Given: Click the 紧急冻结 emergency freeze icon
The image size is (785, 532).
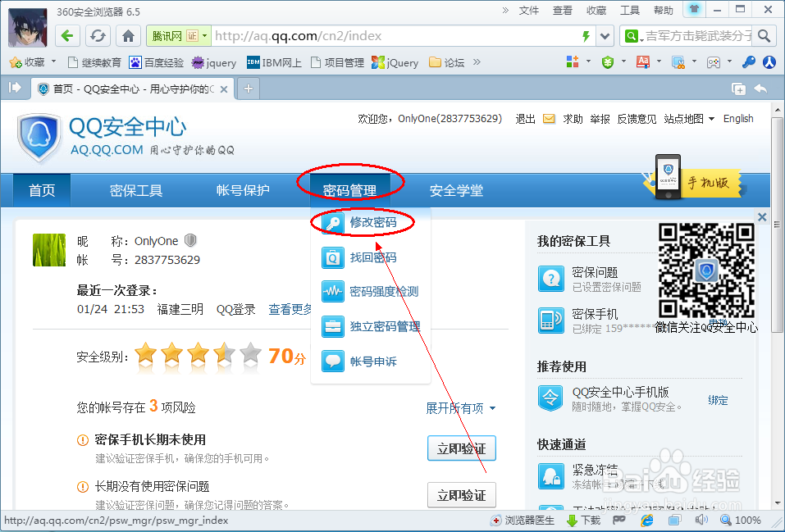Looking at the screenshot, I should tap(550, 476).
